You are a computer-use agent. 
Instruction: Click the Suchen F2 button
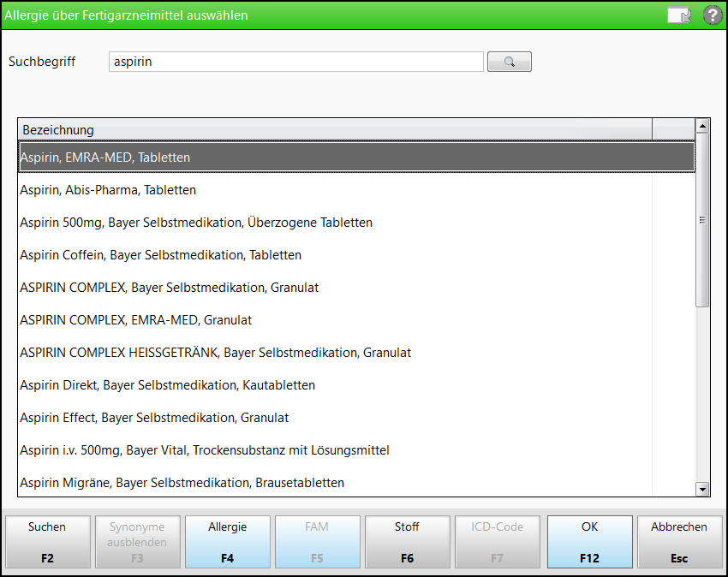tap(48, 542)
